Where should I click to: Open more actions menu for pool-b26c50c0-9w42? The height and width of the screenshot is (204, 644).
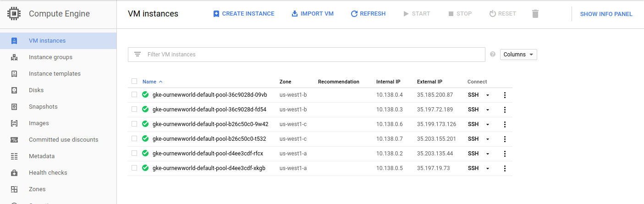pyautogui.click(x=505, y=124)
